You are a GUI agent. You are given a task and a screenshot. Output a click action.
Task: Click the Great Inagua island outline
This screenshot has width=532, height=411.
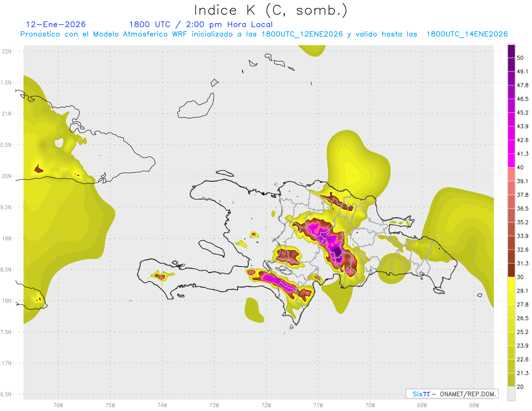tap(196, 105)
